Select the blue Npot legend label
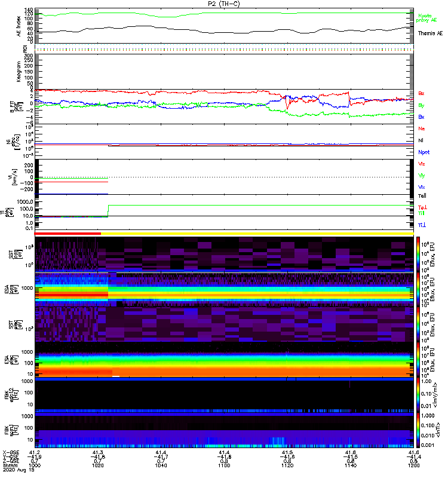 [x=423, y=152]
